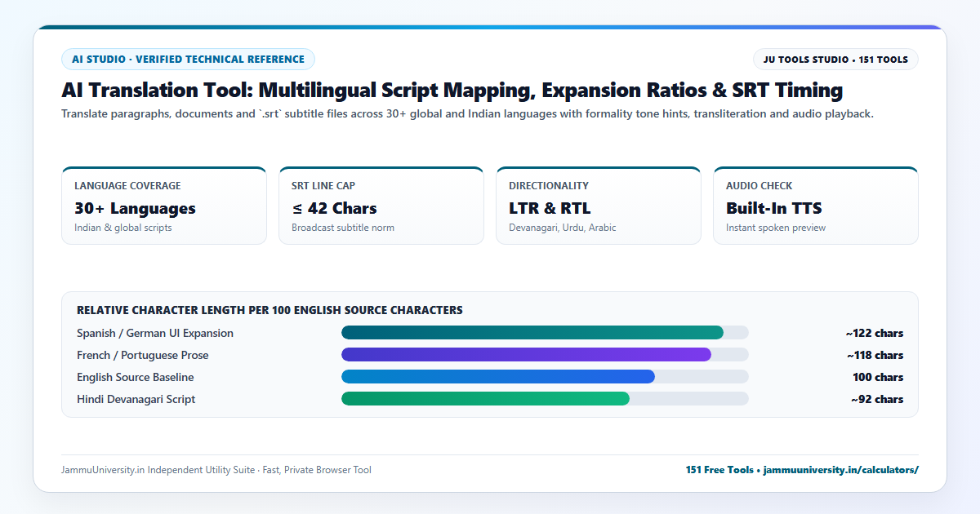Click the AI Studio Verified Technical Reference badge
This screenshot has height=514, width=980.
coord(188,60)
